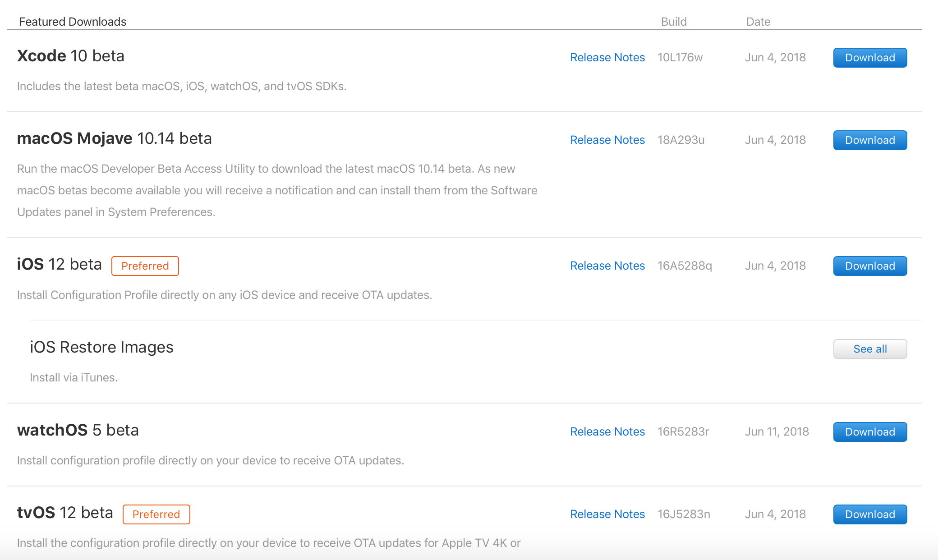Click the Preferred badge beside iOS 12 beta
Screen dimensions: 938x560
[x=145, y=266]
